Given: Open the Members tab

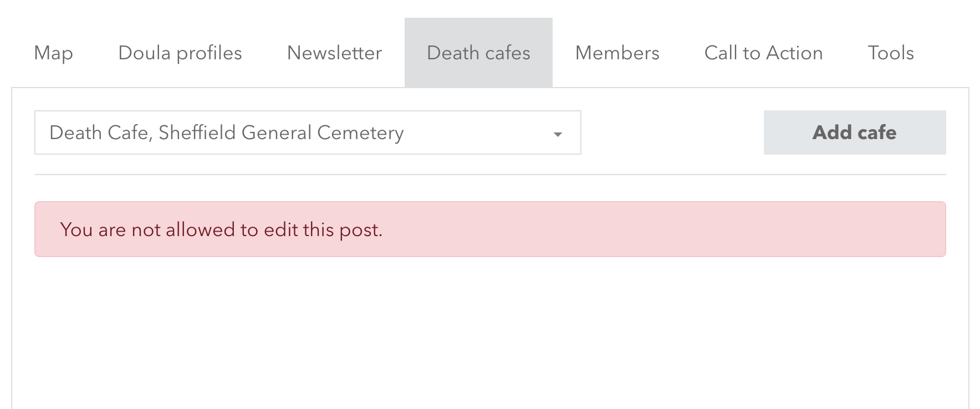Looking at the screenshot, I should (x=617, y=53).
